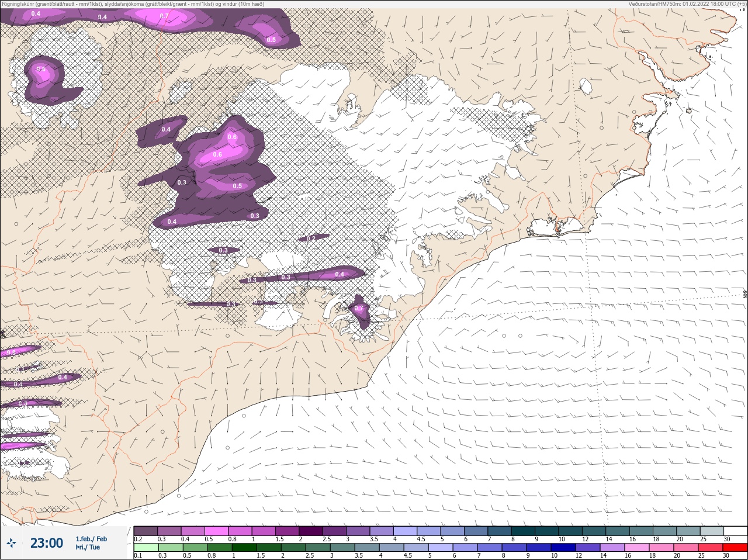
Task: Click the '0.1' label in the bottom legend row
Action: point(138,556)
